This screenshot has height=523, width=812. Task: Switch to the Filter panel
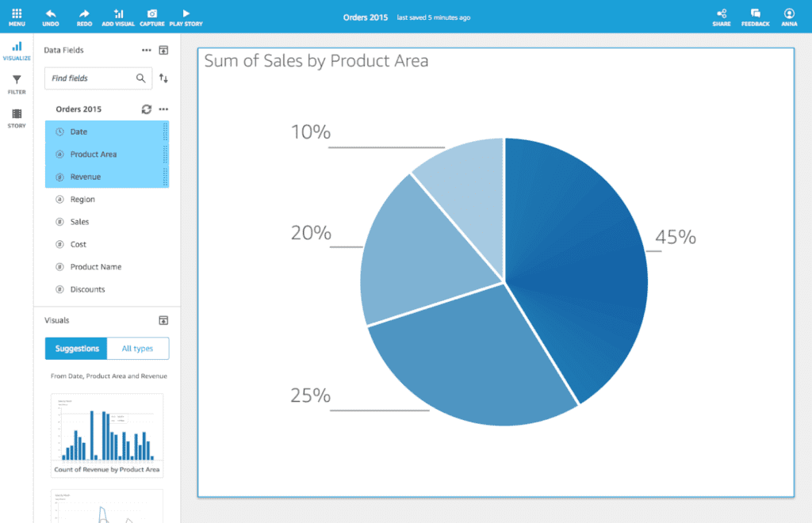tap(16, 84)
